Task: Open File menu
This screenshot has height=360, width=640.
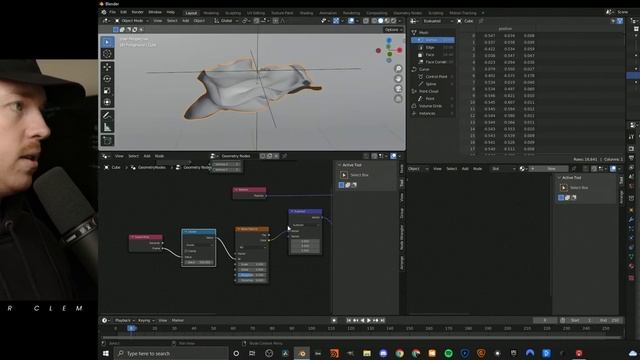Action: pos(113,12)
